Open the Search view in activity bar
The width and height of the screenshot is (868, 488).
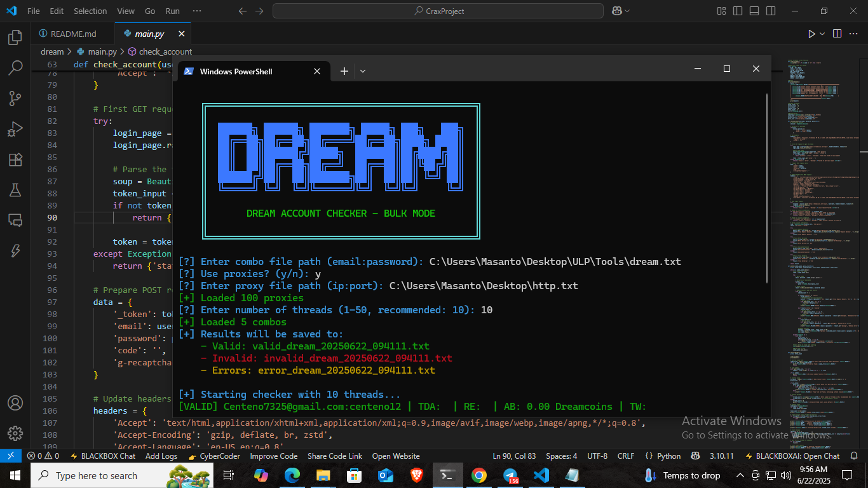(x=15, y=67)
